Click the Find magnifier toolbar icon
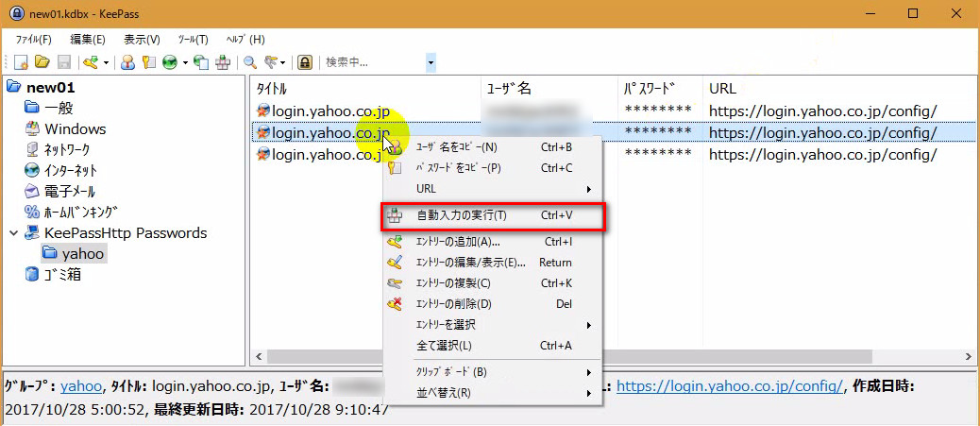This screenshot has width=980, height=426. [250, 62]
